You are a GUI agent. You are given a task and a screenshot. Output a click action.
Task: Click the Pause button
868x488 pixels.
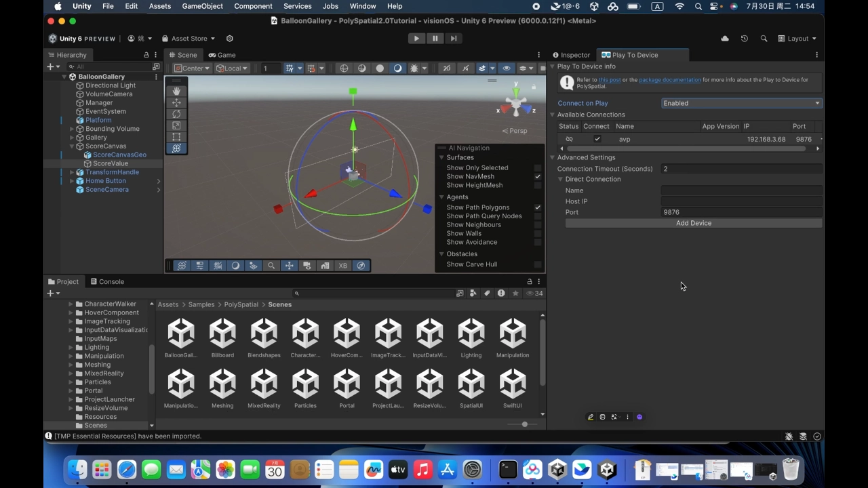tap(435, 39)
